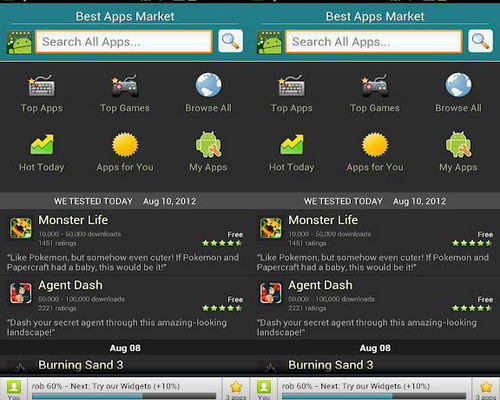500x400 pixels.
Task: Click the magnifier search button, left screen
Action: click(x=230, y=41)
